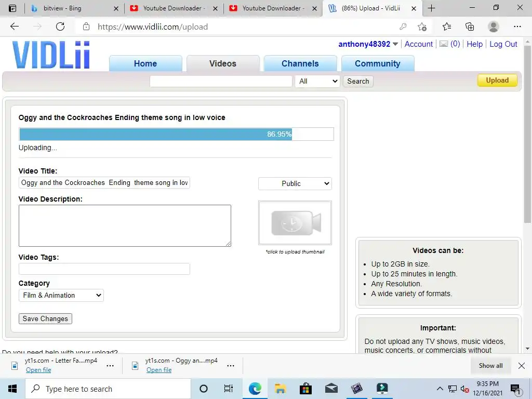Open the Public privacy dropdown
This screenshot has height=399, width=532.
295,183
